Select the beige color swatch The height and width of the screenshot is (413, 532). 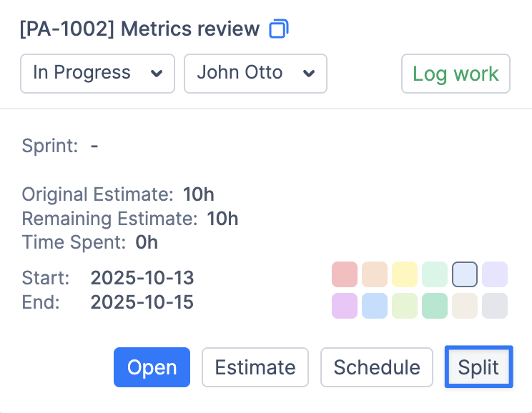coord(465,306)
